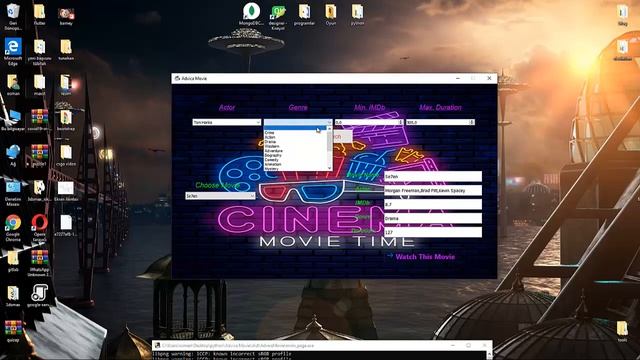Open the flutter folder on desktop
Screen dimensions: 640x360
click(39, 15)
